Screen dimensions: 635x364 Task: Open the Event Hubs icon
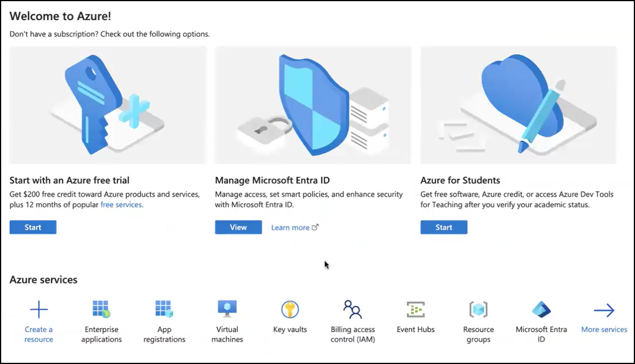(416, 310)
